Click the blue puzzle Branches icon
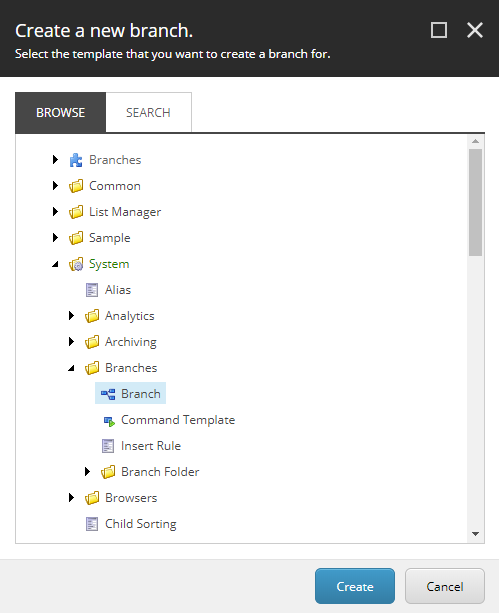The width and height of the screenshot is (499, 613). [76, 160]
